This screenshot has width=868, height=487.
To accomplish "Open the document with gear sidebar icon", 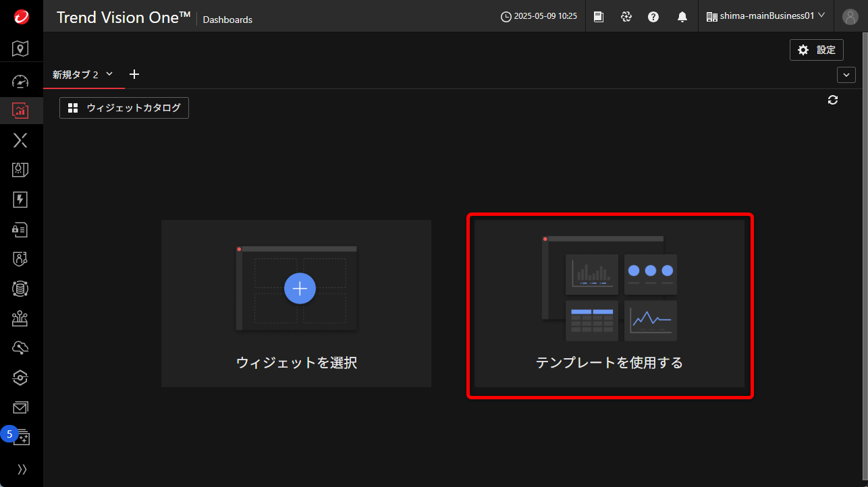I will pyautogui.click(x=20, y=170).
